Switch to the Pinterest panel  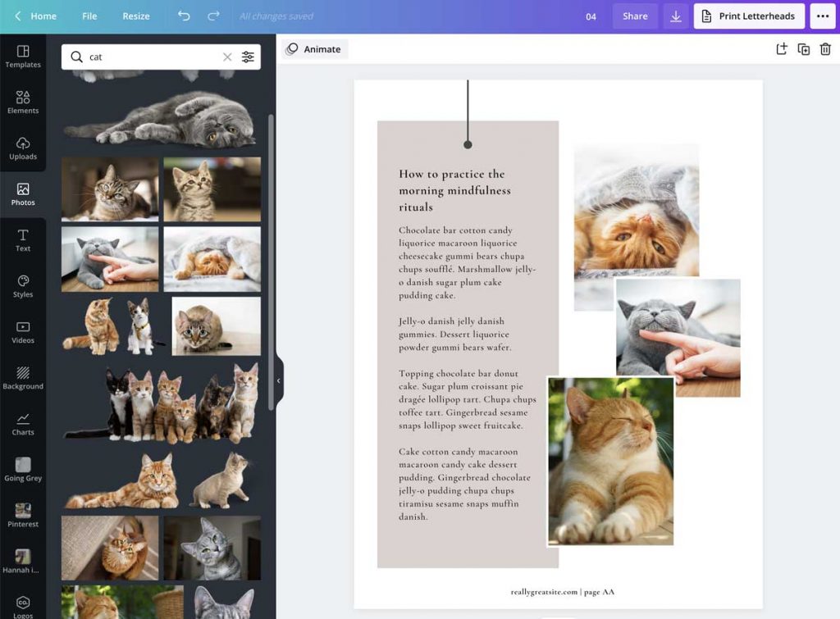coord(22,515)
